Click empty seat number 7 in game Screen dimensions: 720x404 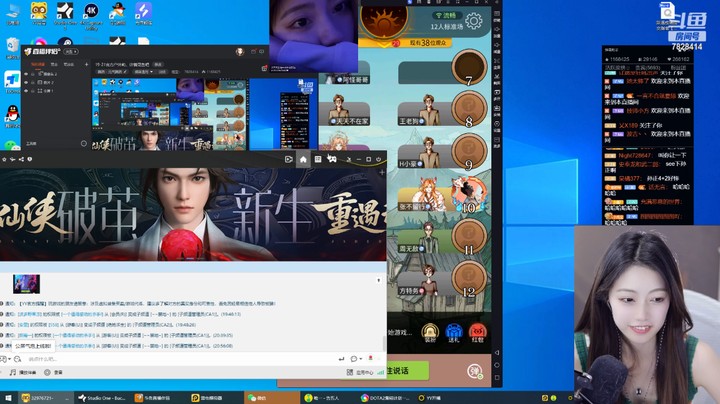469,68
